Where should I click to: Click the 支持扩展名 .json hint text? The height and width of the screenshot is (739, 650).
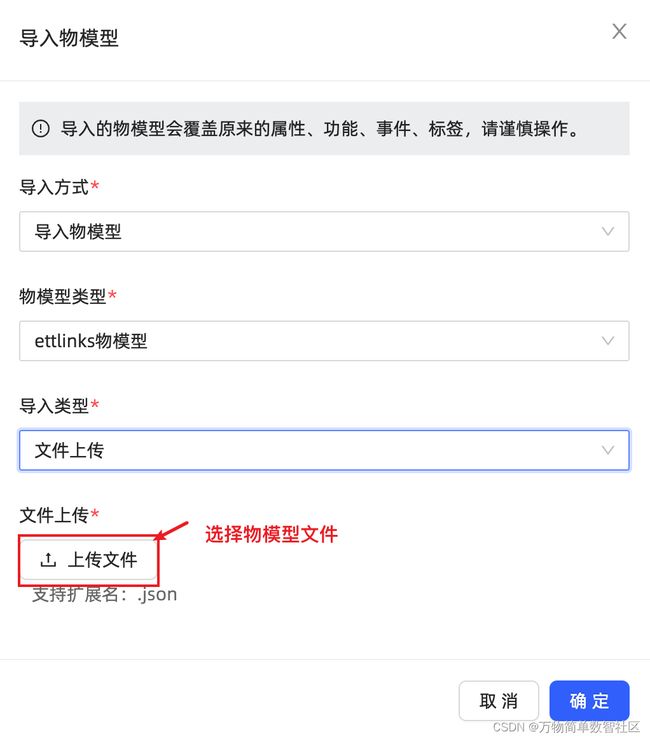[105, 595]
